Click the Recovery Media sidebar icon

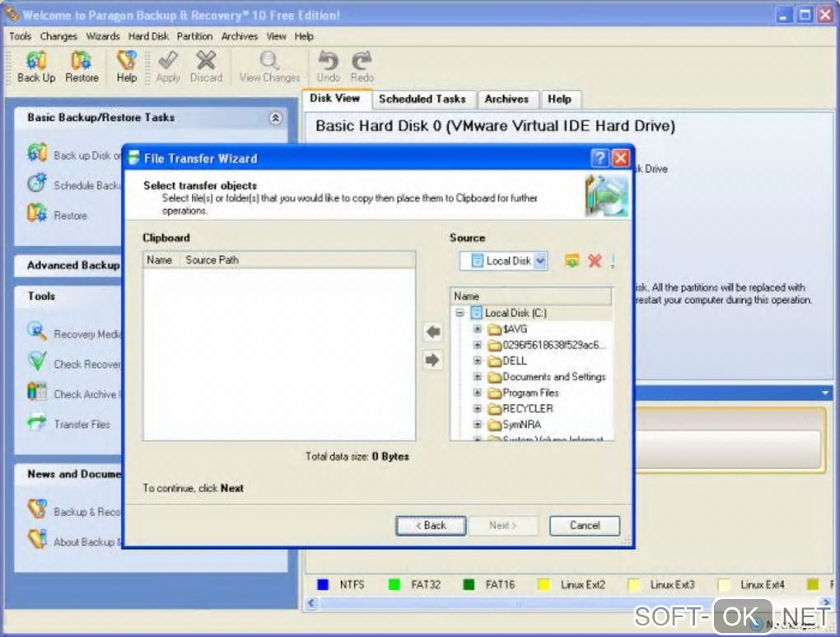(37, 332)
